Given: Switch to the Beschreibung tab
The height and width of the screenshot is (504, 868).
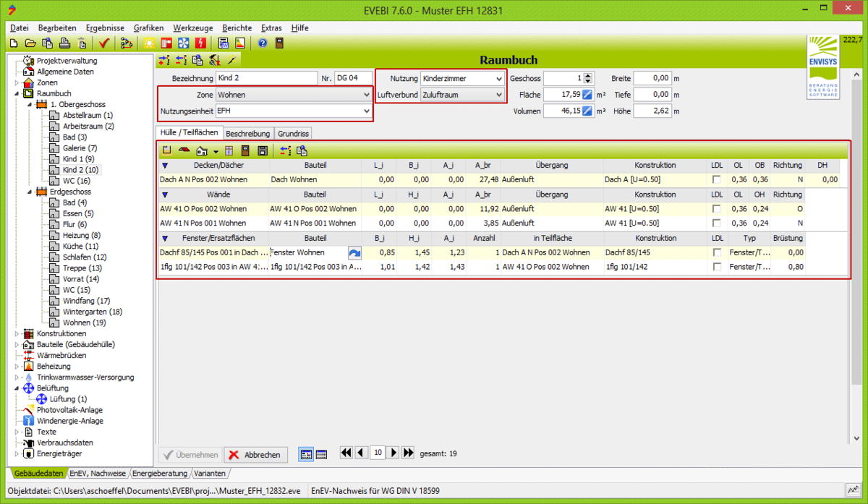Looking at the screenshot, I should (x=248, y=134).
